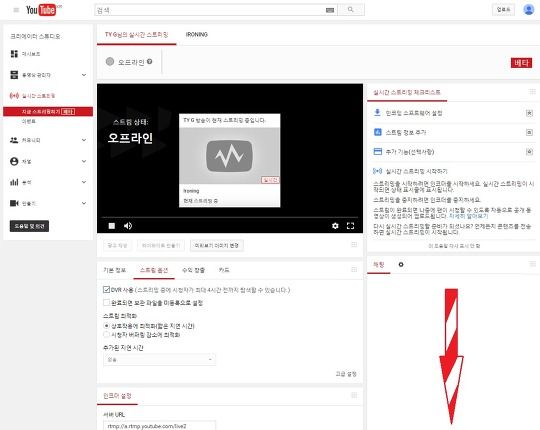Select 지금 스트리밍하기 베타 sidebar item

(x=48, y=112)
